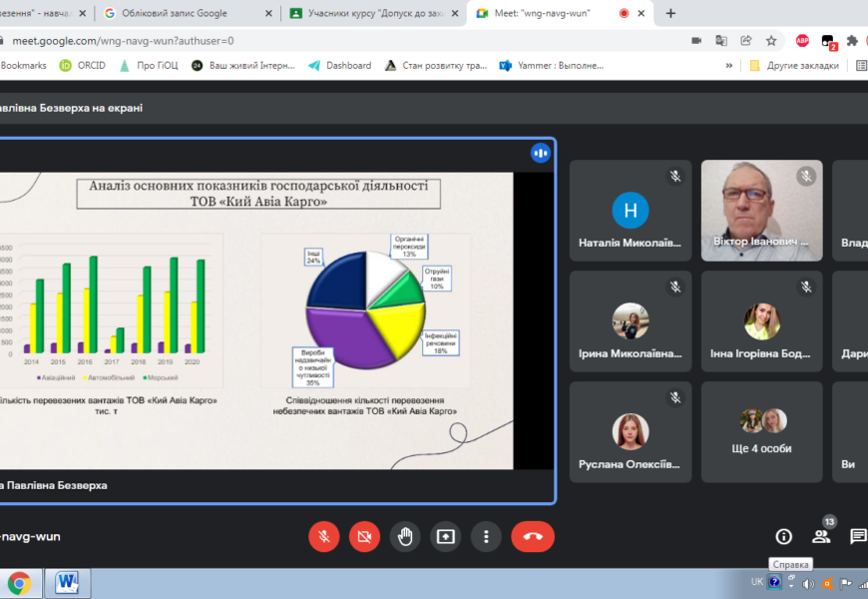Screen dimensions: 868x599
Task: Open the chat messages panel
Action: click(x=857, y=536)
